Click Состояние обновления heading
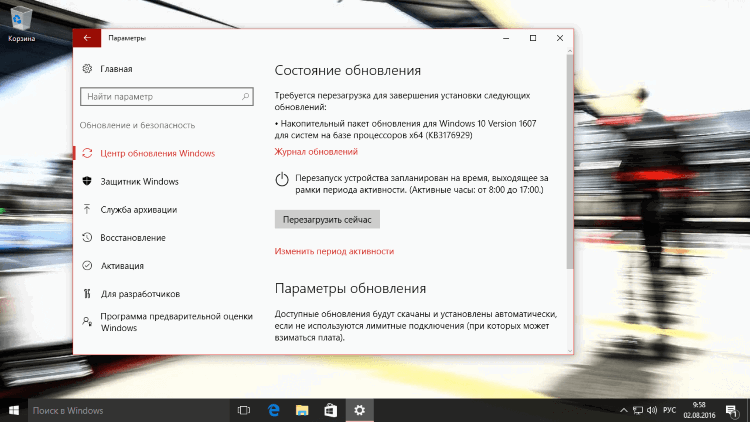 [348, 70]
